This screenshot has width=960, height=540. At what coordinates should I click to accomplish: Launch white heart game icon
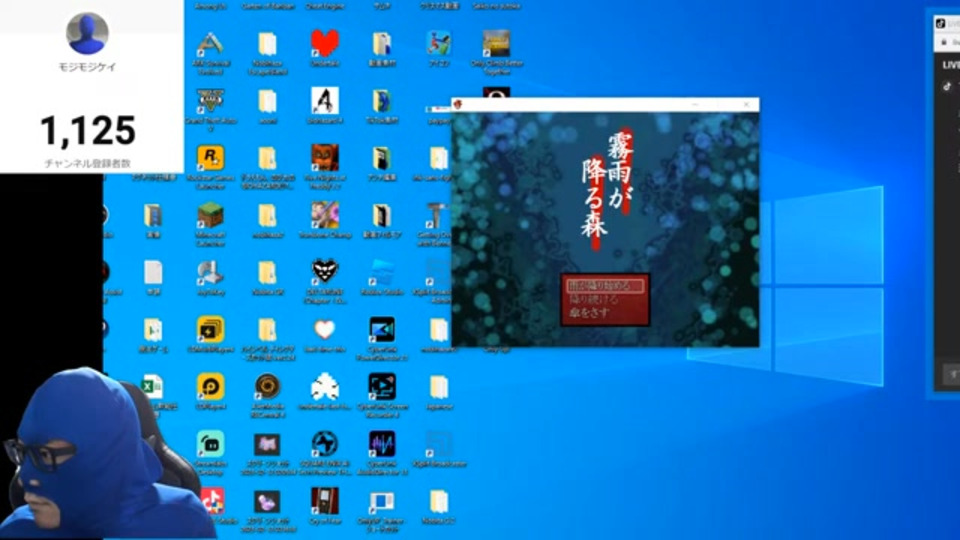point(324,330)
